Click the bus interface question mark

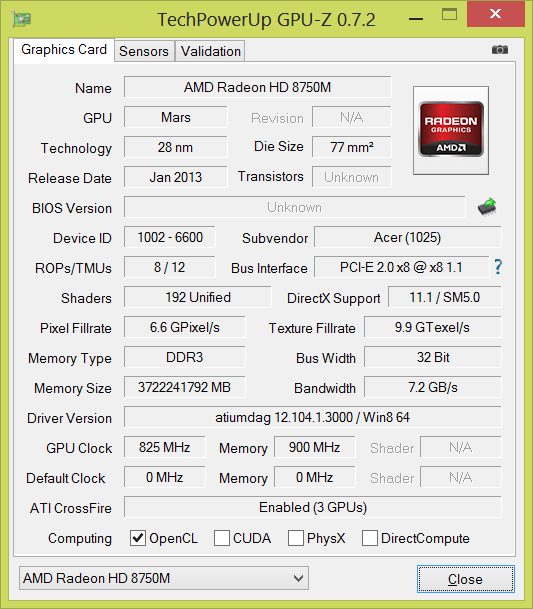[x=498, y=267]
